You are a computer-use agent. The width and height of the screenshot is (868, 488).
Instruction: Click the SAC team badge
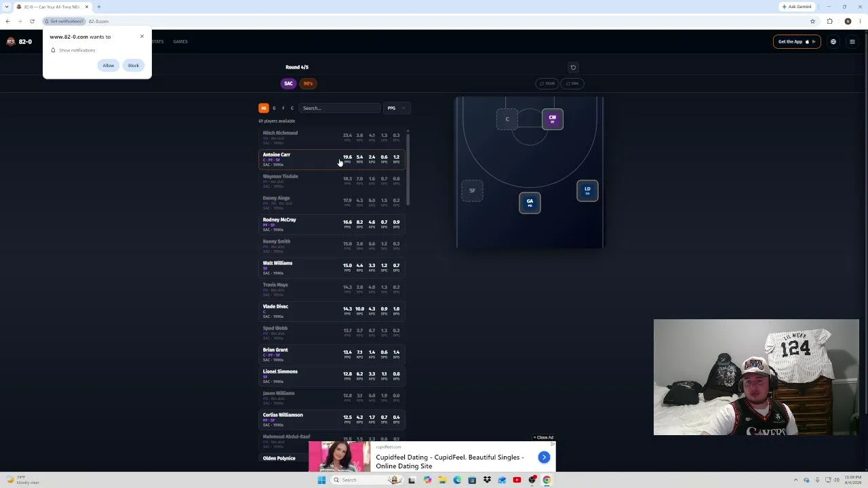(288, 83)
